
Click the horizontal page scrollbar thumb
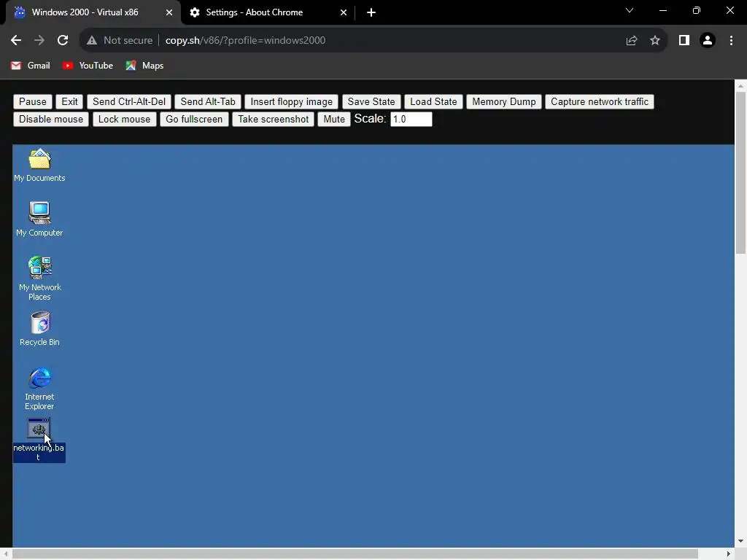point(355,554)
